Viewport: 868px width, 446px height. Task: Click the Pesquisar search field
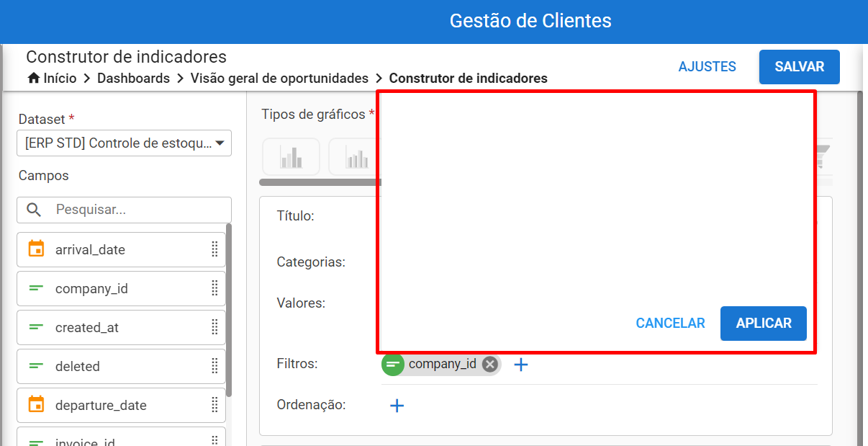pos(125,210)
